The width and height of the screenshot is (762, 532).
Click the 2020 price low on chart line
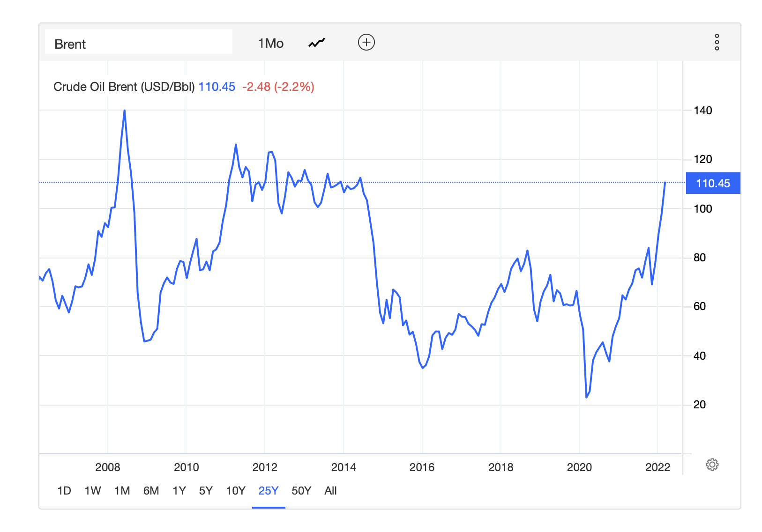pos(587,397)
